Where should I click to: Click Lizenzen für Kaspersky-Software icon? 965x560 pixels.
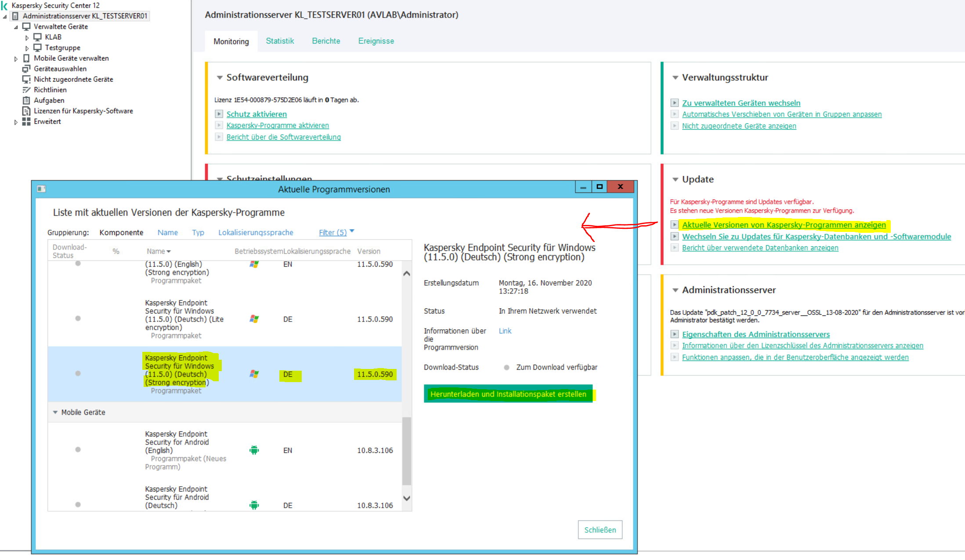(x=26, y=111)
